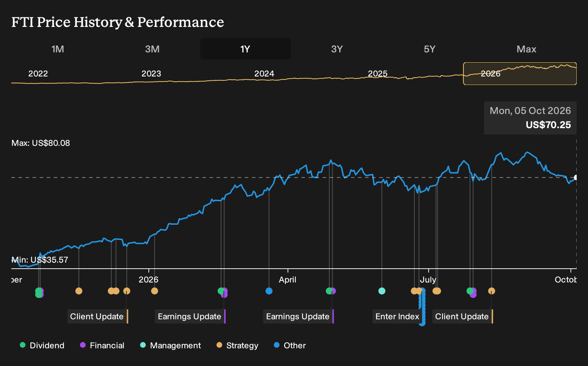Click the purple dot linked to the second Earnings Update
588x366 pixels.
pos(333,291)
